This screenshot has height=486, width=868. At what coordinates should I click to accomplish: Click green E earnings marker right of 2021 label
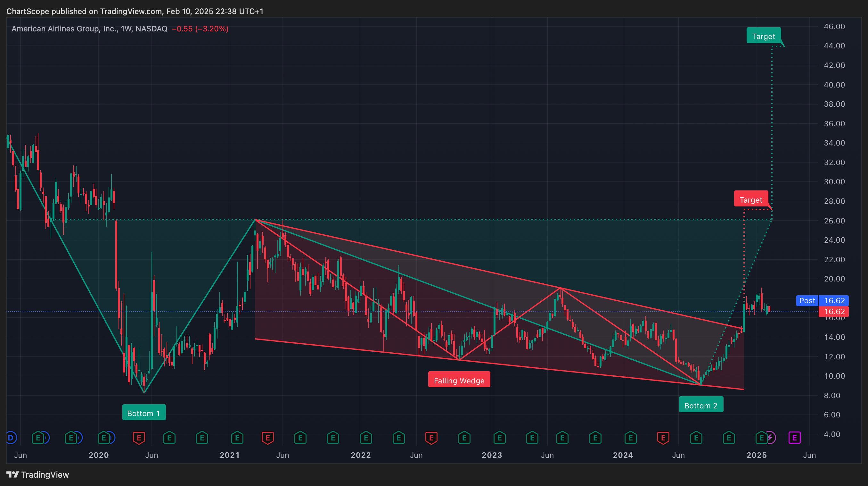coord(237,438)
